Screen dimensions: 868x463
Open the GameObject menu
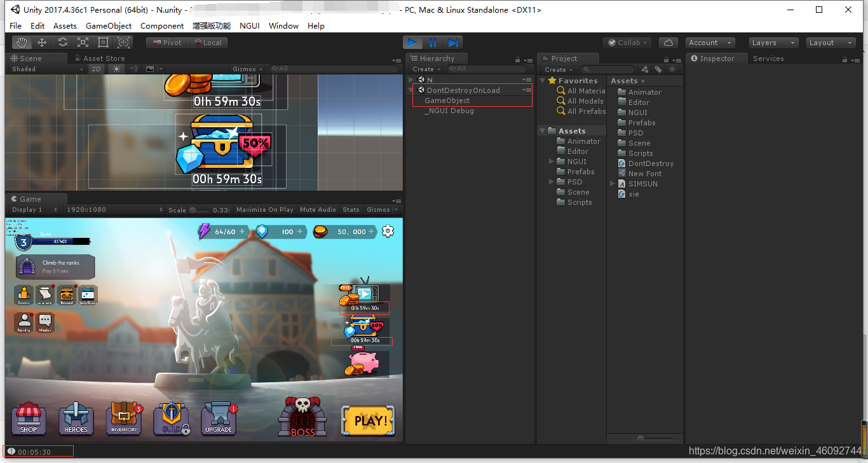coord(109,25)
